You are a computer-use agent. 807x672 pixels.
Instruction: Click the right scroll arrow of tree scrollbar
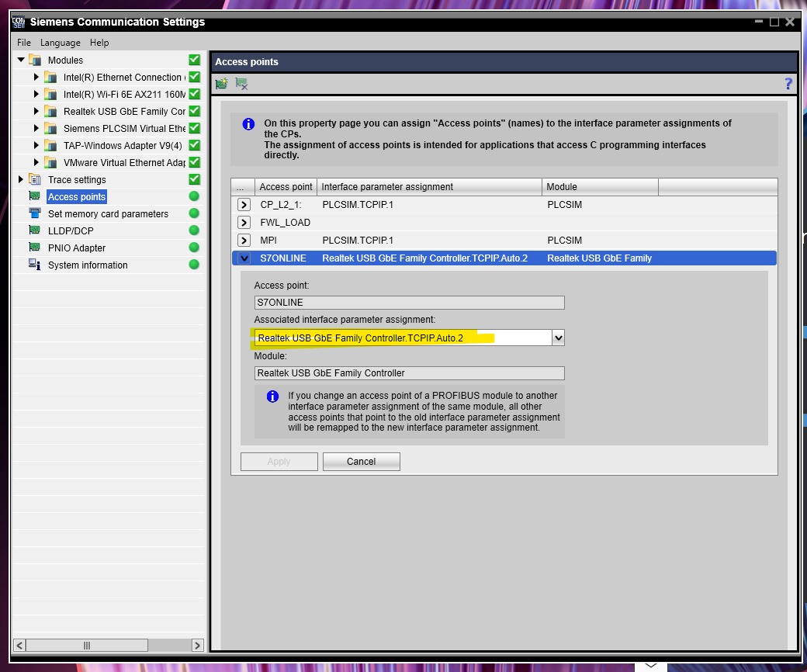coord(197,646)
